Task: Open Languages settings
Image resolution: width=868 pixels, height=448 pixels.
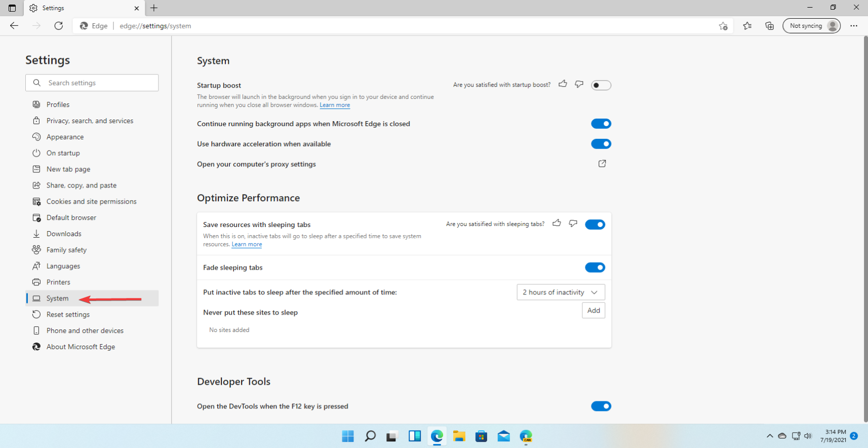Action: 92,266
